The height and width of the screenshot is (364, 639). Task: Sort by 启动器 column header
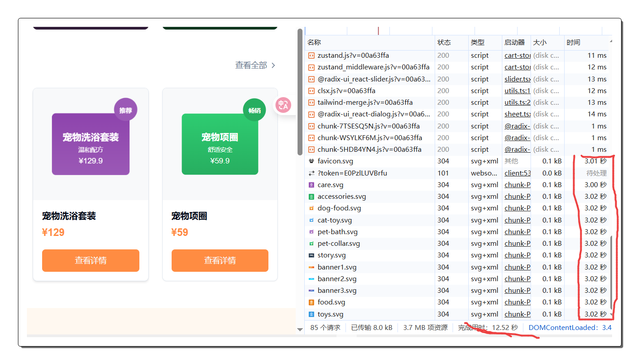click(x=517, y=43)
